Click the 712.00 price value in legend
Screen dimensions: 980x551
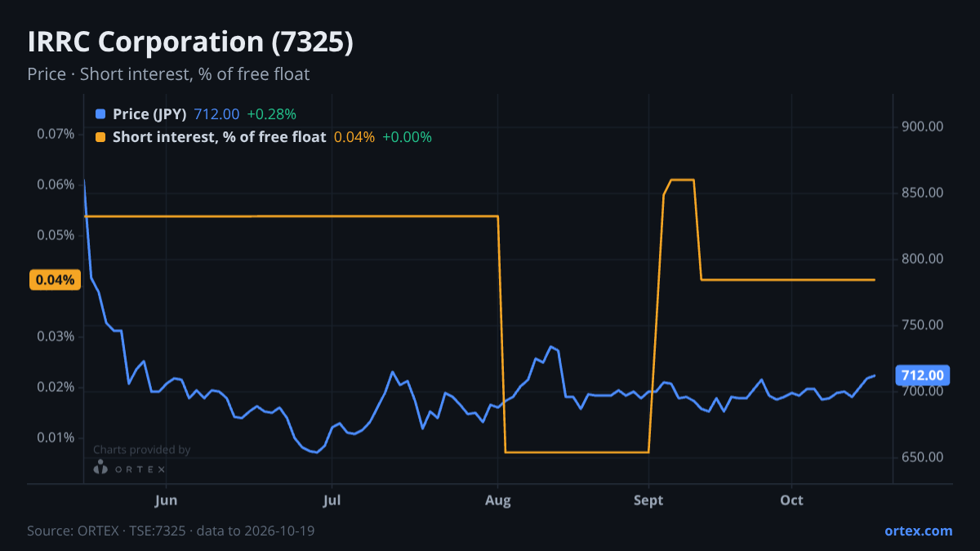click(x=216, y=114)
